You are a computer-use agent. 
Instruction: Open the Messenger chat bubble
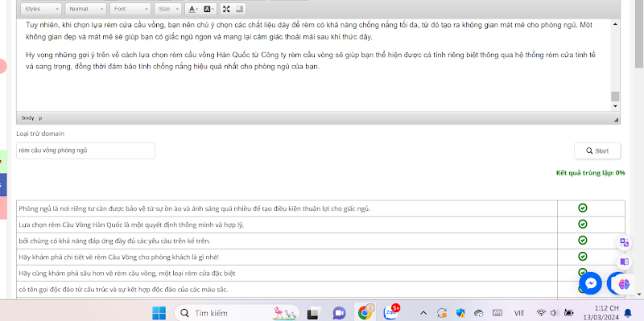click(591, 284)
